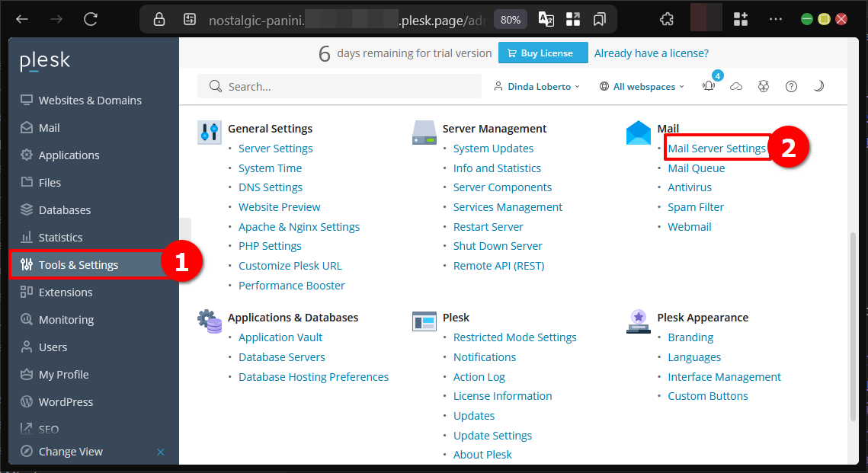Open the browser three-dot menu

point(776,18)
